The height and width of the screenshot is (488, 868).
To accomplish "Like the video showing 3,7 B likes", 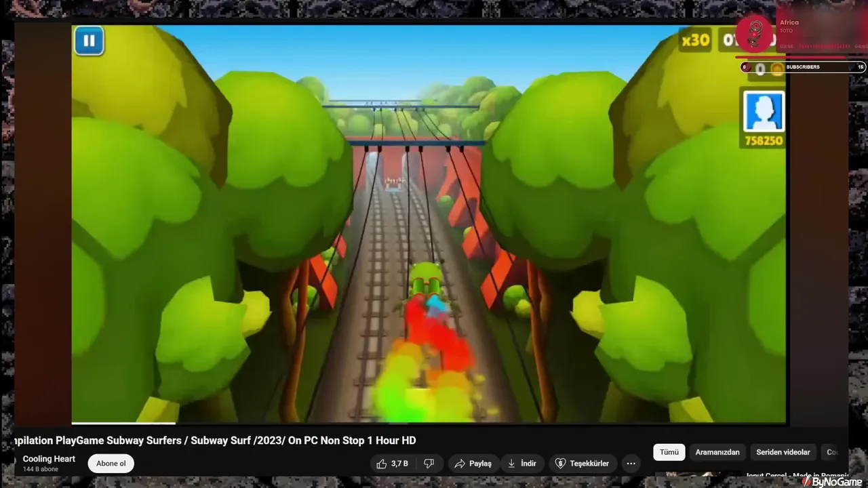I will tap(393, 464).
